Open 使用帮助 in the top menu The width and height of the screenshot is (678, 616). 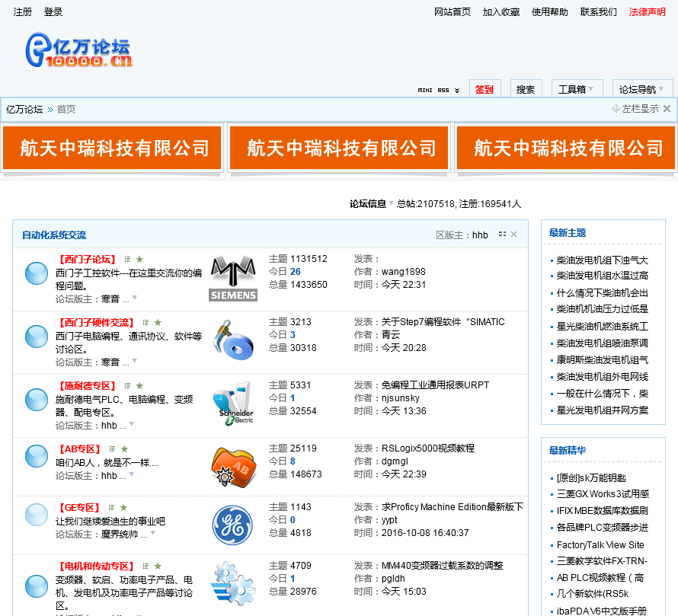tap(549, 12)
